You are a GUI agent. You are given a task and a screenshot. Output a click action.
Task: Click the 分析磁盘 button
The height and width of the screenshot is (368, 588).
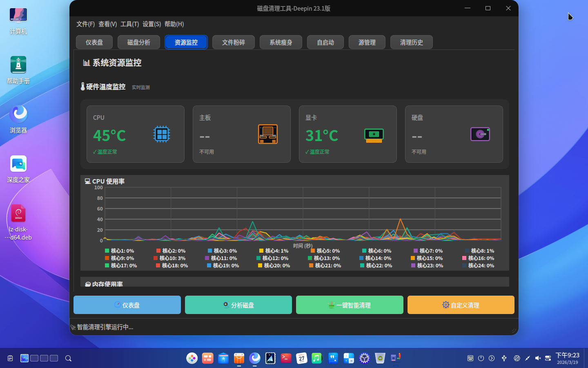point(238,305)
